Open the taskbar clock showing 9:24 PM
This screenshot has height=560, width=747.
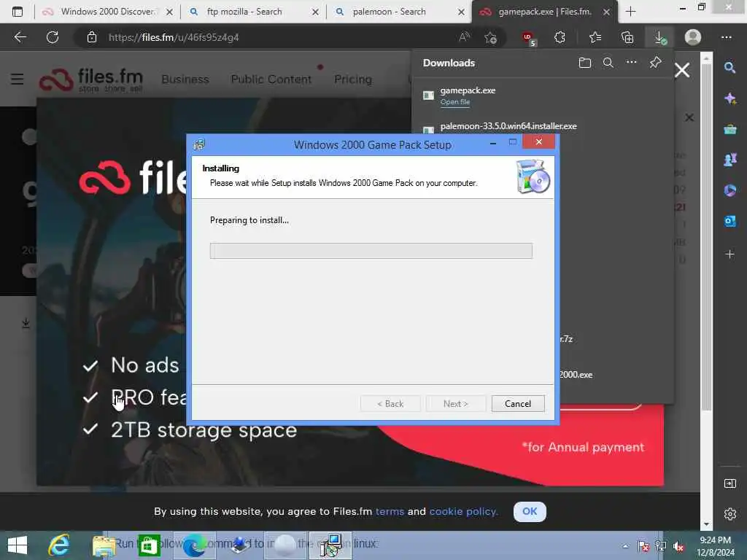coord(715,545)
